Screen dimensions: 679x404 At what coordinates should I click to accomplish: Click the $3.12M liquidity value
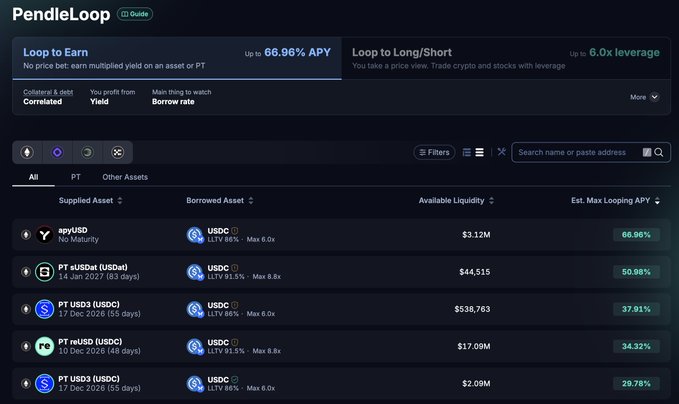(x=476, y=235)
